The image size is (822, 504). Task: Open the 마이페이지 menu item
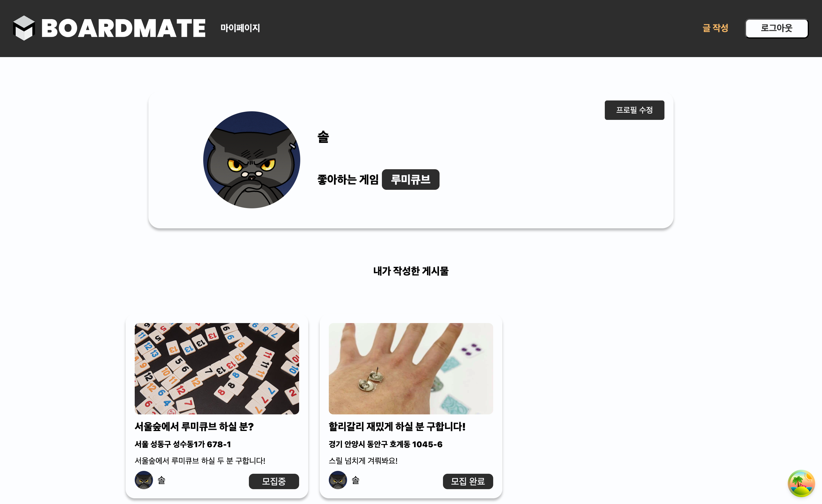click(x=240, y=28)
